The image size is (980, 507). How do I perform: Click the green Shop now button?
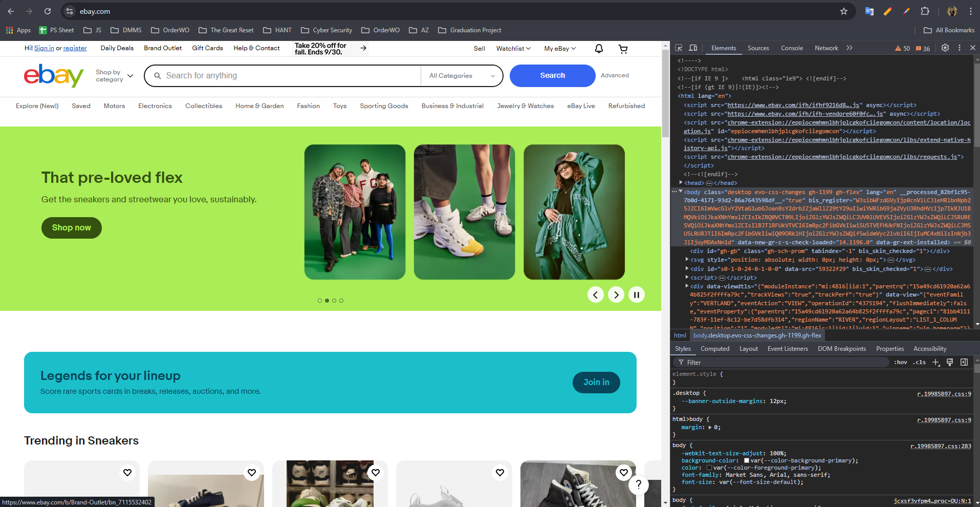(72, 228)
